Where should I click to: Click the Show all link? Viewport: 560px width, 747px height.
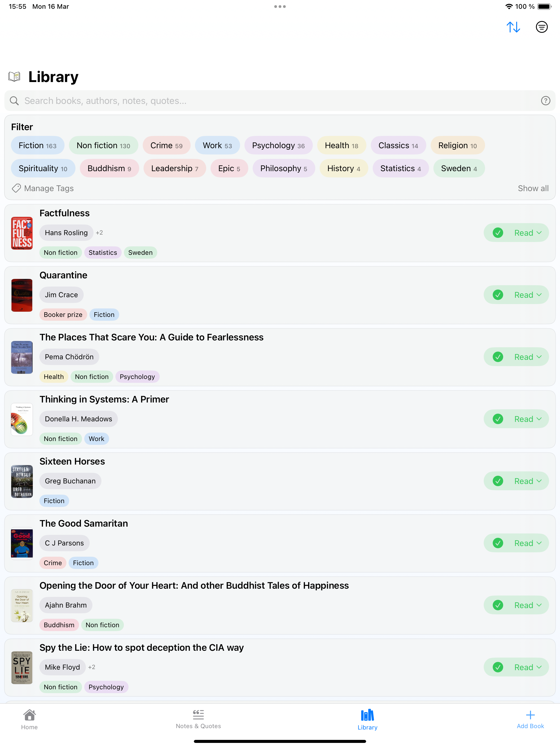[x=533, y=188]
